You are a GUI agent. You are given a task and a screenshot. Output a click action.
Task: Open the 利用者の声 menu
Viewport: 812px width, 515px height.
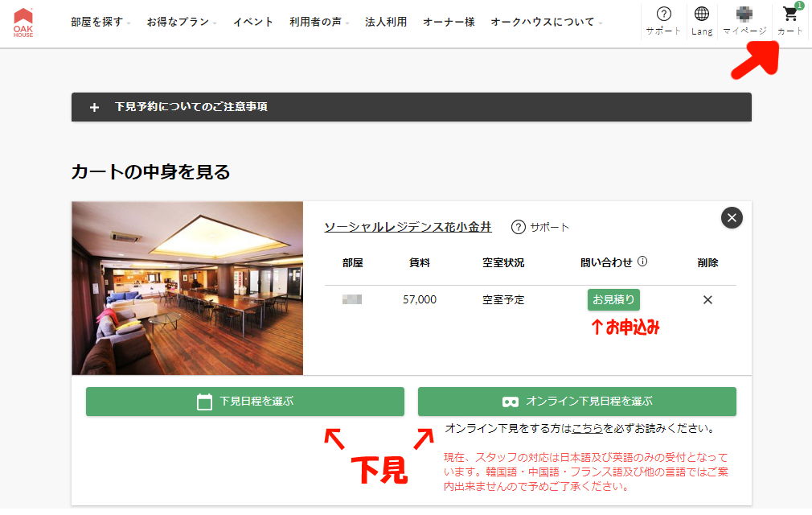[x=319, y=23]
